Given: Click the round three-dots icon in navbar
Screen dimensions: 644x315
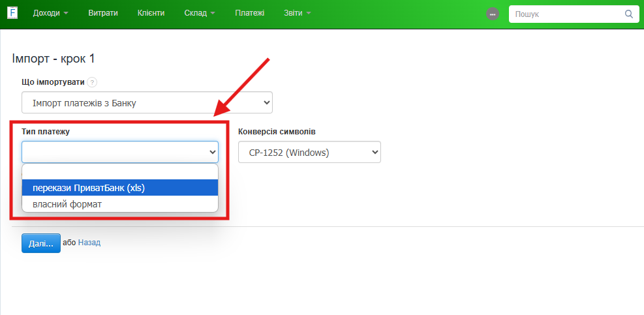Looking at the screenshot, I should [493, 14].
